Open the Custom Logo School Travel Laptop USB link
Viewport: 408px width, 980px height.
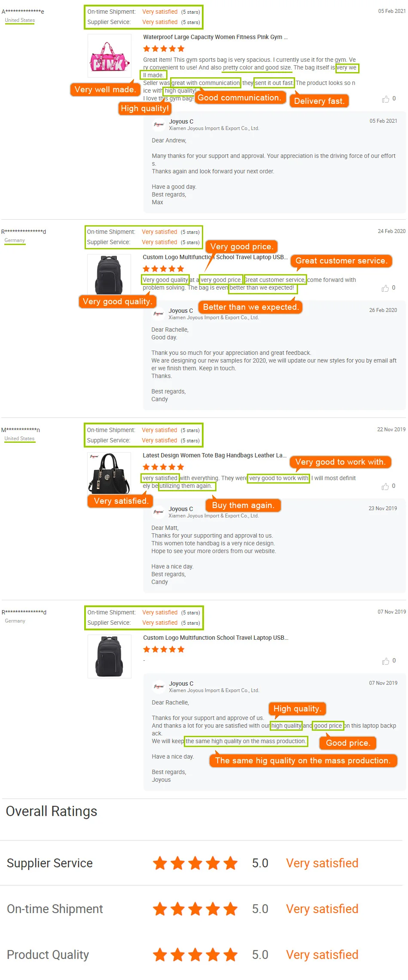[x=215, y=257]
